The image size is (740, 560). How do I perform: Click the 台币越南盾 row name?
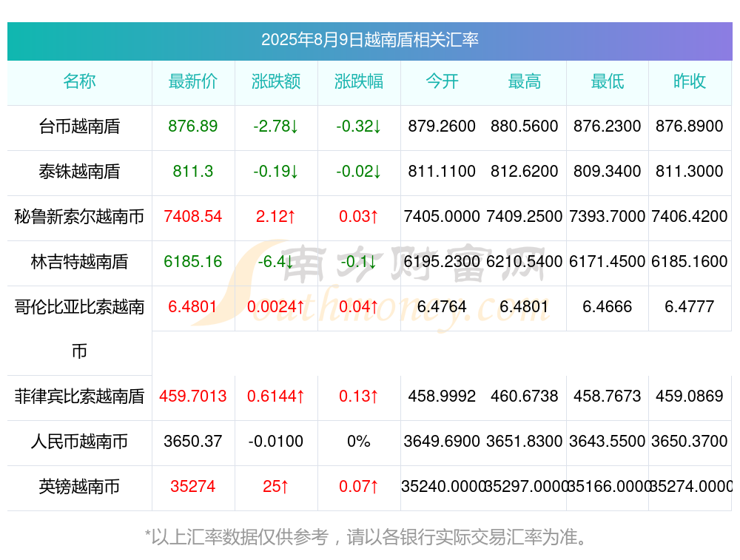79,126
